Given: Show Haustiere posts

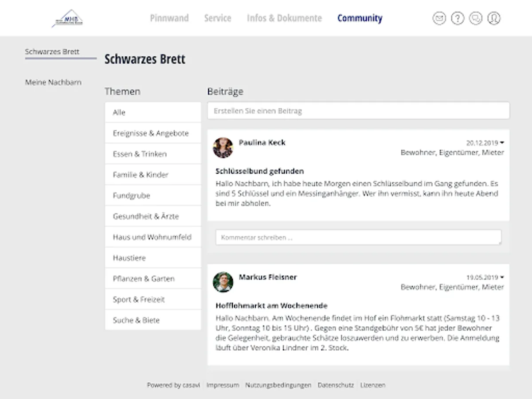Looking at the screenshot, I should 153,258.
